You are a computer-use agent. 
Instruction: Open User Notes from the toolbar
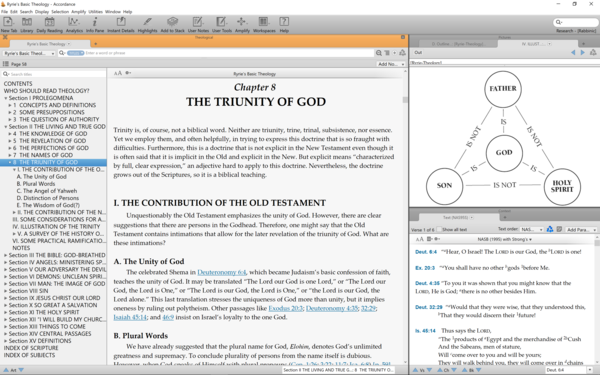pyautogui.click(x=198, y=24)
